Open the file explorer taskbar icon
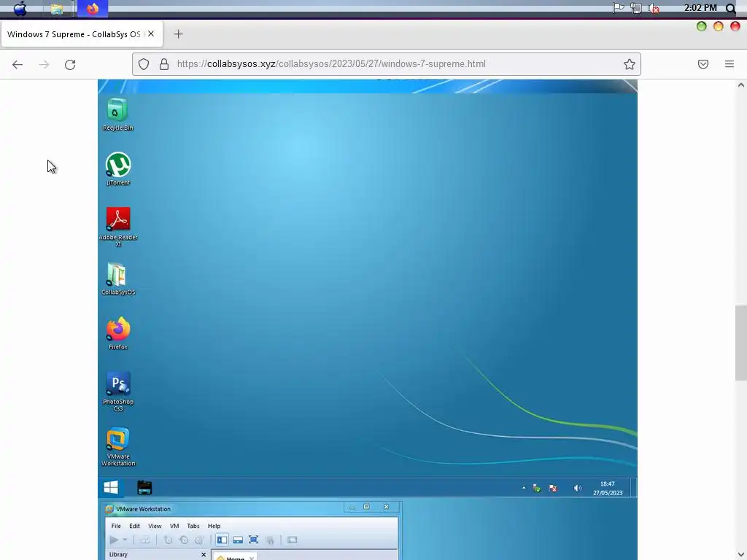 pos(57,9)
